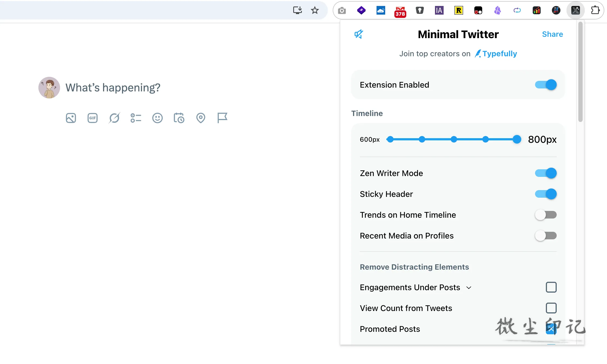Bookmark this page with the star
The image size is (607, 364).
[x=315, y=10]
